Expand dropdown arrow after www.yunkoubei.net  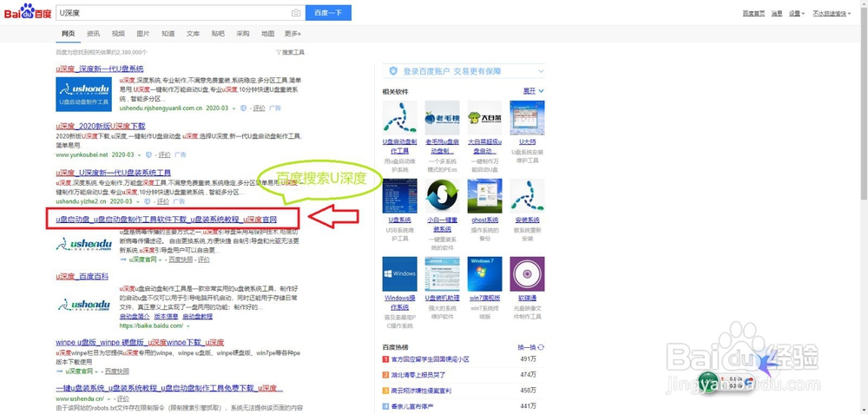(x=140, y=155)
